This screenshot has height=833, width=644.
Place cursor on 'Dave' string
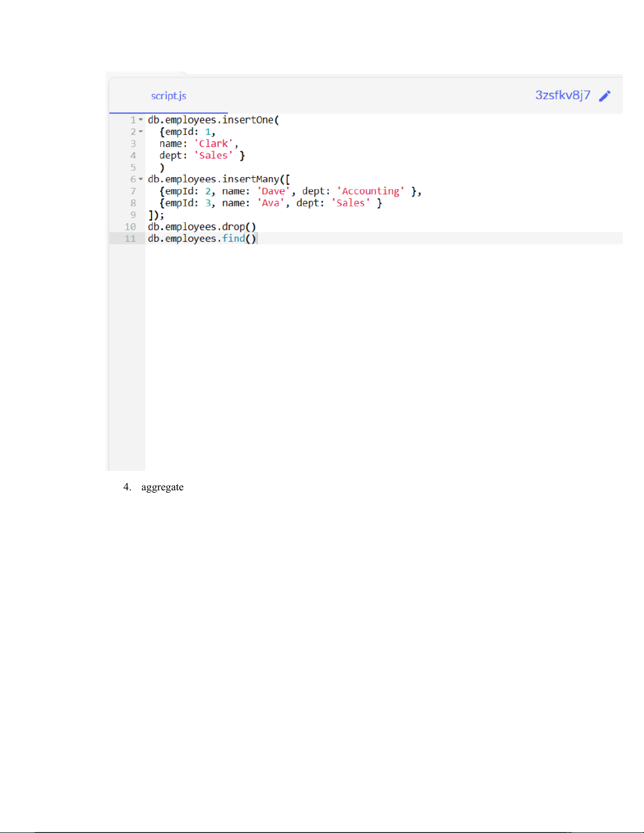(x=273, y=191)
